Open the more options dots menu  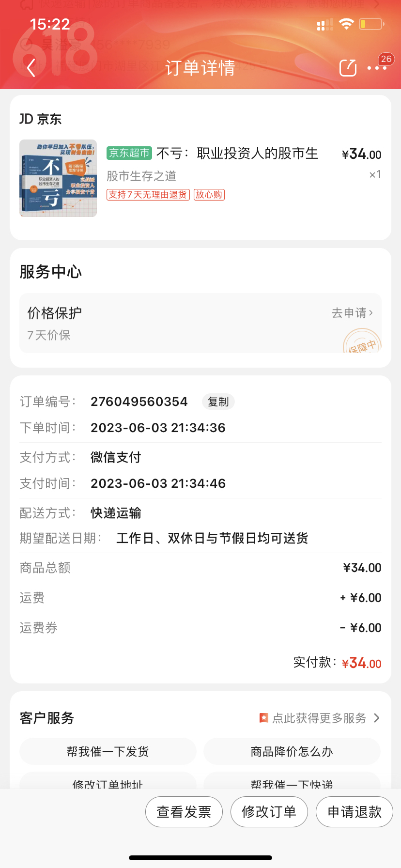click(377, 68)
